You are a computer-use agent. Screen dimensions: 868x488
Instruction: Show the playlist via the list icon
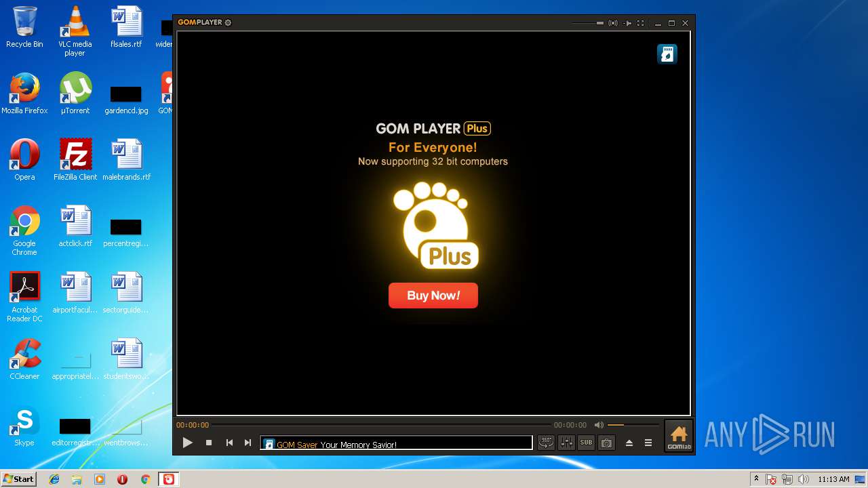pos(648,443)
